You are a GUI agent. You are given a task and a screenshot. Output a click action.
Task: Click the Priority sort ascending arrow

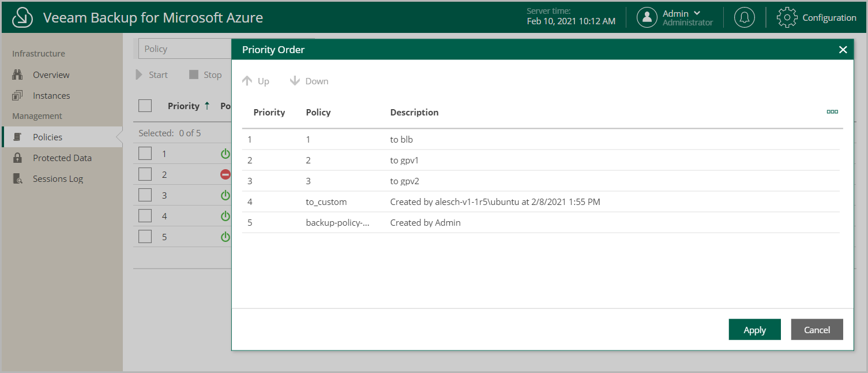click(x=207, y=106)
